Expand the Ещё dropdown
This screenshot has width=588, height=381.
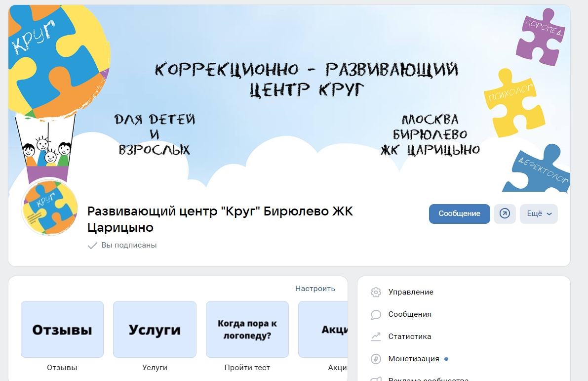point(539,213)
